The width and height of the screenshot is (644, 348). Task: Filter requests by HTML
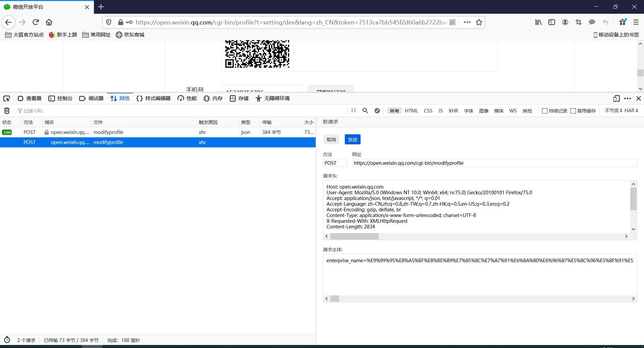tap(412, 111)
